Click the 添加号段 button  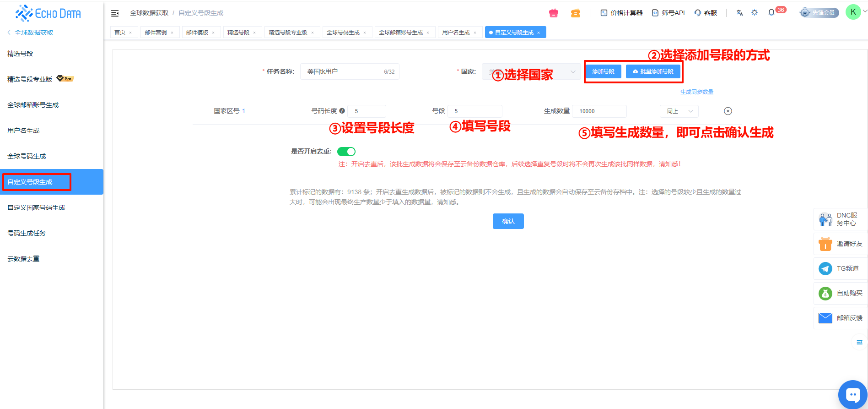click(603, 71)
